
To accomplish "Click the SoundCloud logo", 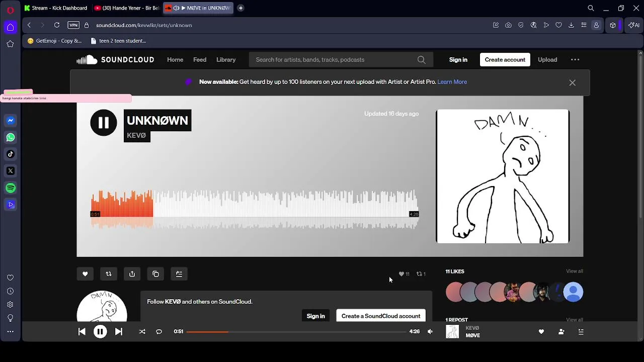I will (x=115, y=59).
